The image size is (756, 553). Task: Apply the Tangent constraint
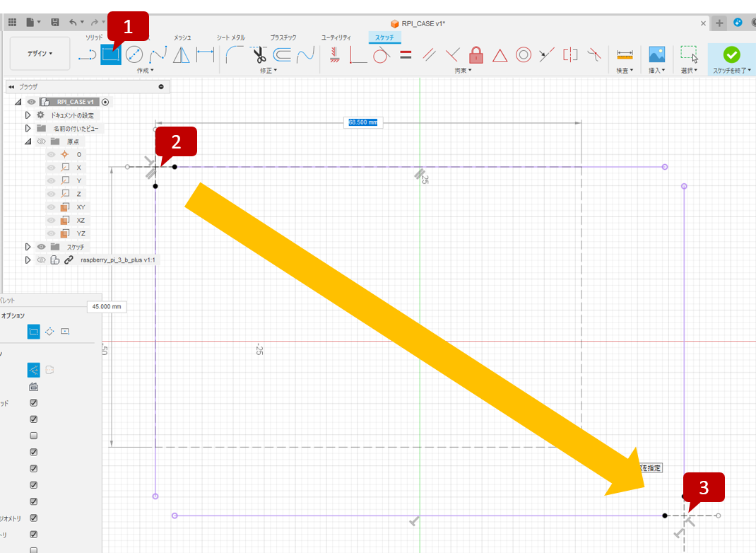[x=382, y=55]
